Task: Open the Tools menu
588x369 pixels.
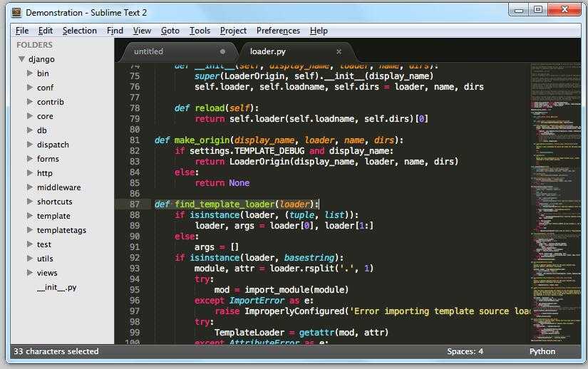Action: [200, 31]
